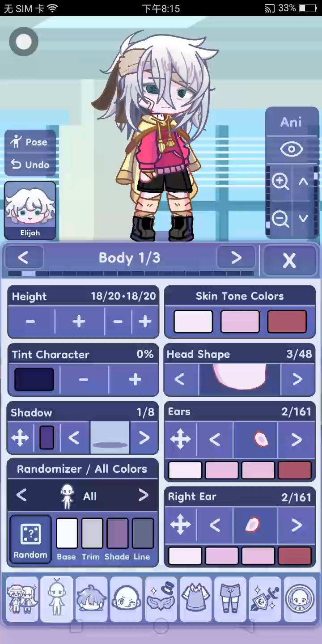Screen dimensions: 322x644
Task: Tap the Pose button
Action: 30,142
